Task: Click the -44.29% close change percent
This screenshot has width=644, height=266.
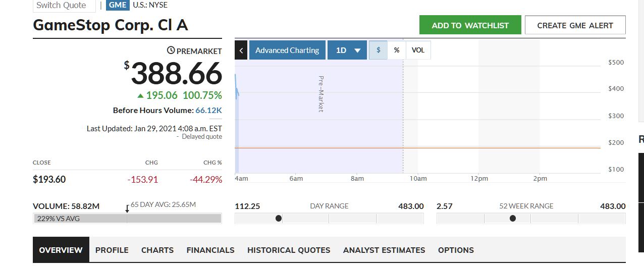Action: (206, 180)
